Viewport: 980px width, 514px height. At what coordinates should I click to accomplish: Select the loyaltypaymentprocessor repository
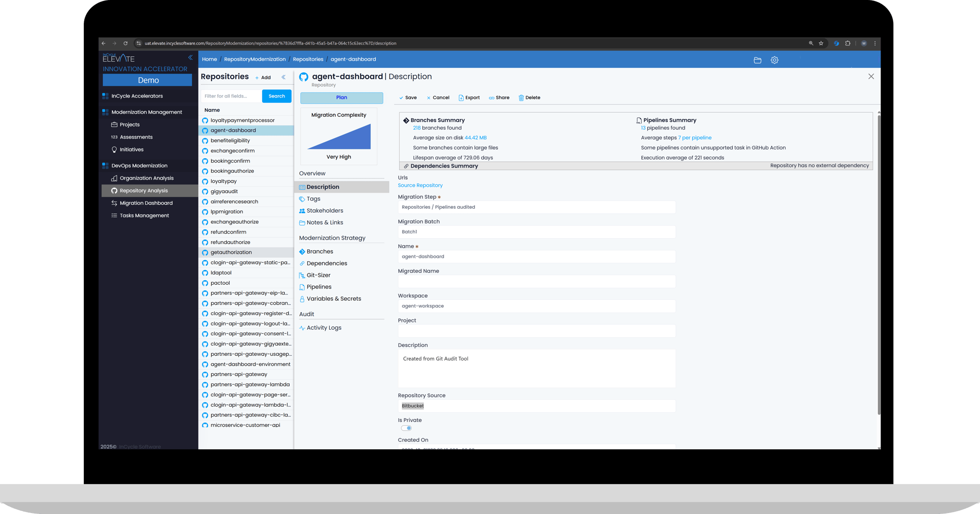tap(242, 120)
